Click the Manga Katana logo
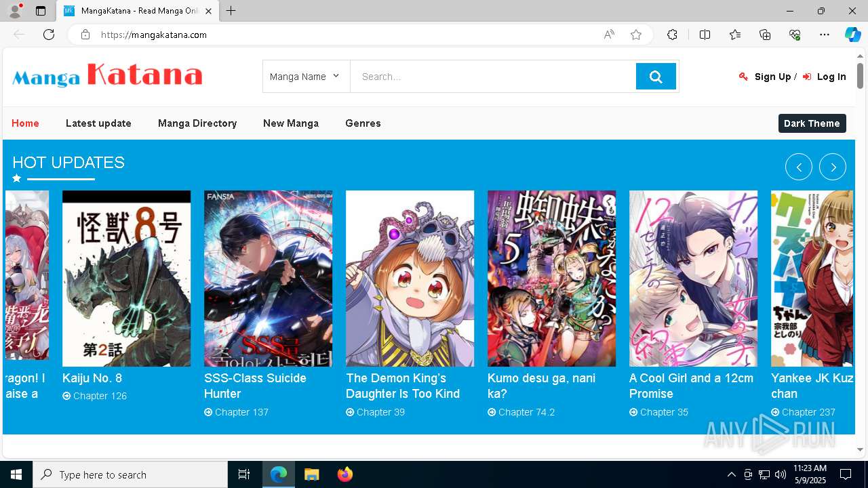Screen dimensions: 868x488 click(107, 75)
